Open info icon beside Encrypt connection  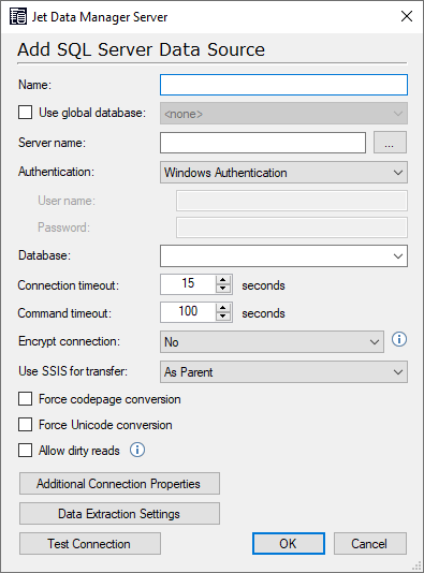[399, 340]
